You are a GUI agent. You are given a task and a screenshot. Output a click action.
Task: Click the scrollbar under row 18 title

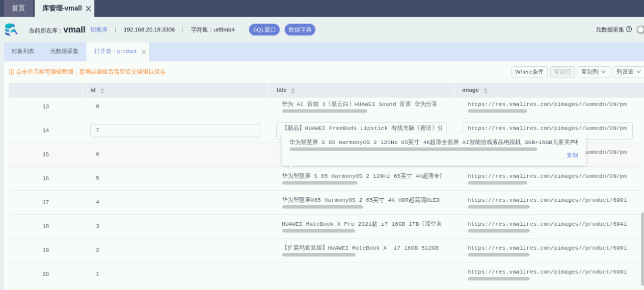pyautogui.click(x=318, y=231)
